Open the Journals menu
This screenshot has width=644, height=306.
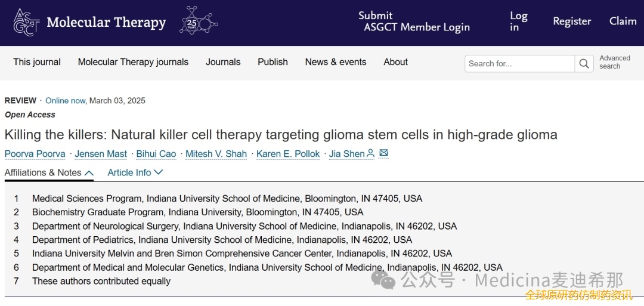223,62
